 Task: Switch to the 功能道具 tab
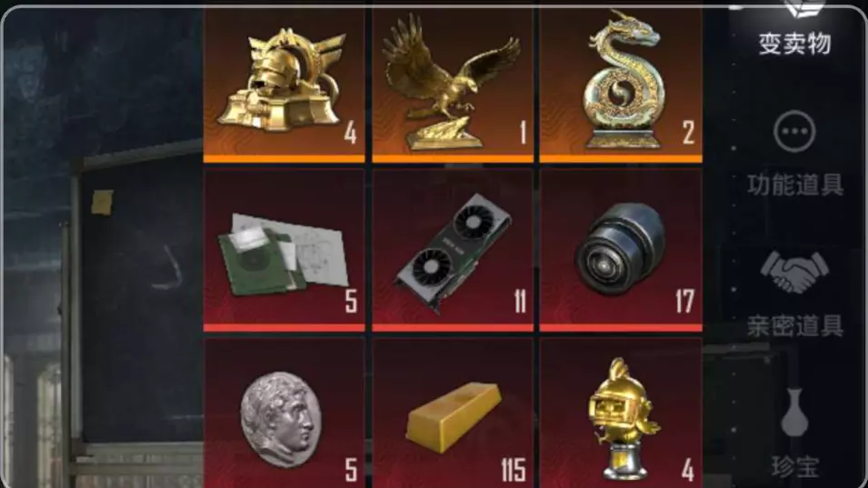tap(795, 184)
